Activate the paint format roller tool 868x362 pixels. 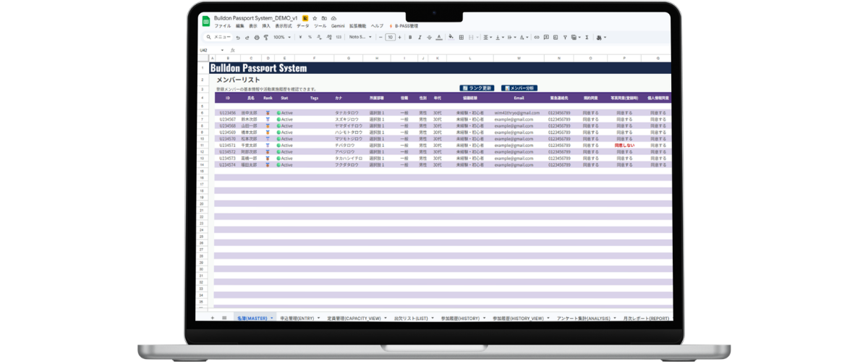(x=265, y=37)
